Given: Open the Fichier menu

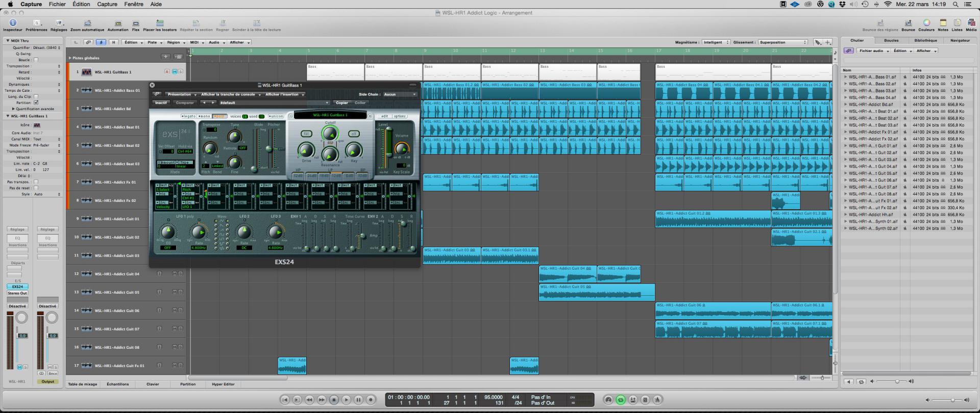Looking at the screenshot, I should [57, 4].
